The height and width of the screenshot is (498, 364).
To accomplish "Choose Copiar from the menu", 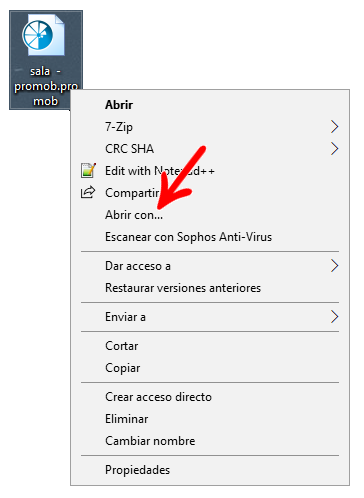I will [210, 368].
